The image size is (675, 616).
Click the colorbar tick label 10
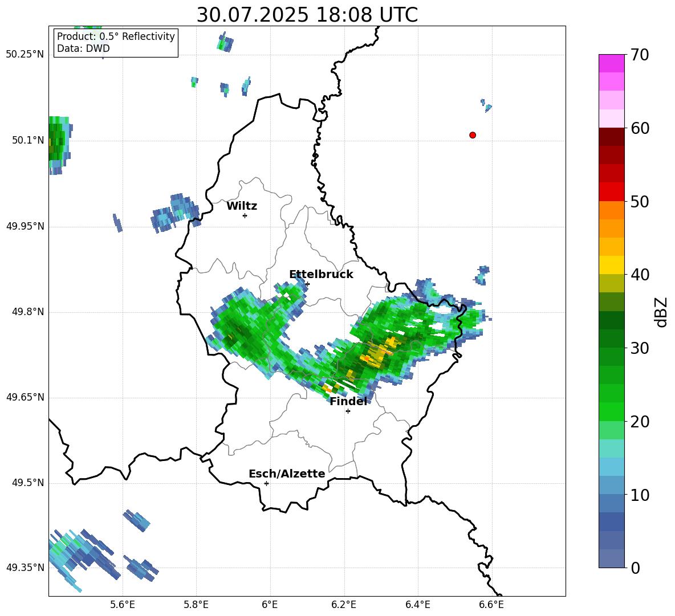point(640,495)
